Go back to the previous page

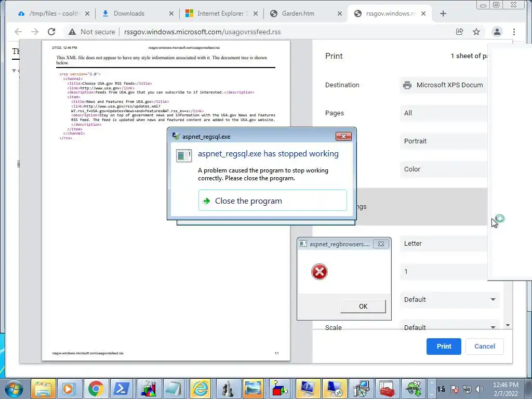click(x=18, y=32)
